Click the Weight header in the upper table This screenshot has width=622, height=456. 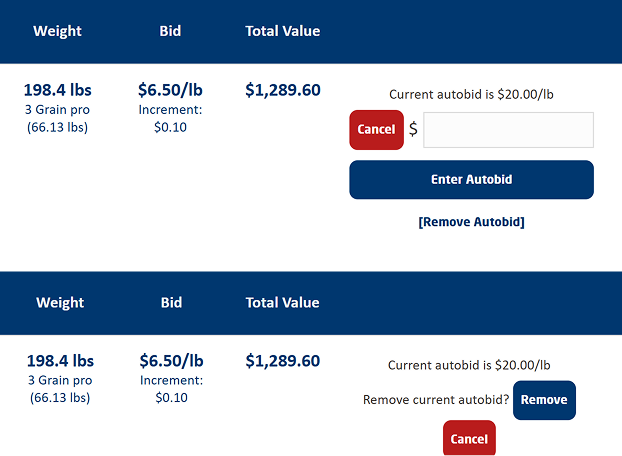(58, 31)
